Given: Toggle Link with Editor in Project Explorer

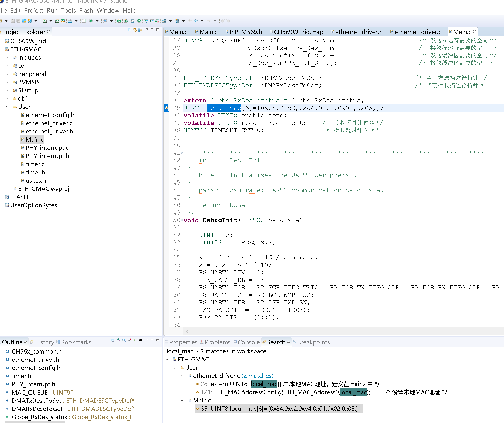Looking at the screenshot, I should point(135,30).
